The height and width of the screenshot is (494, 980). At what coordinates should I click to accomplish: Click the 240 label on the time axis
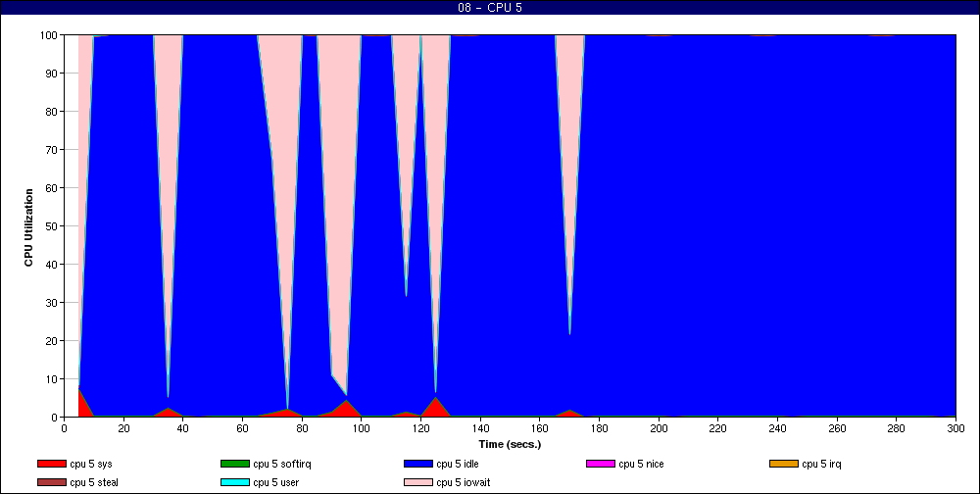[777, 428]
